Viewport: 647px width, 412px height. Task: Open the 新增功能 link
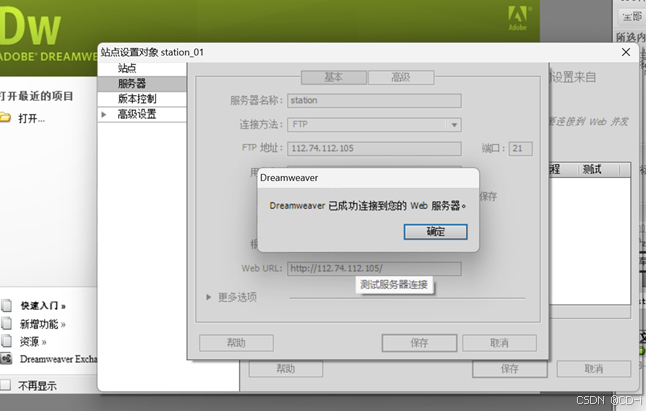tap(43, 324)
